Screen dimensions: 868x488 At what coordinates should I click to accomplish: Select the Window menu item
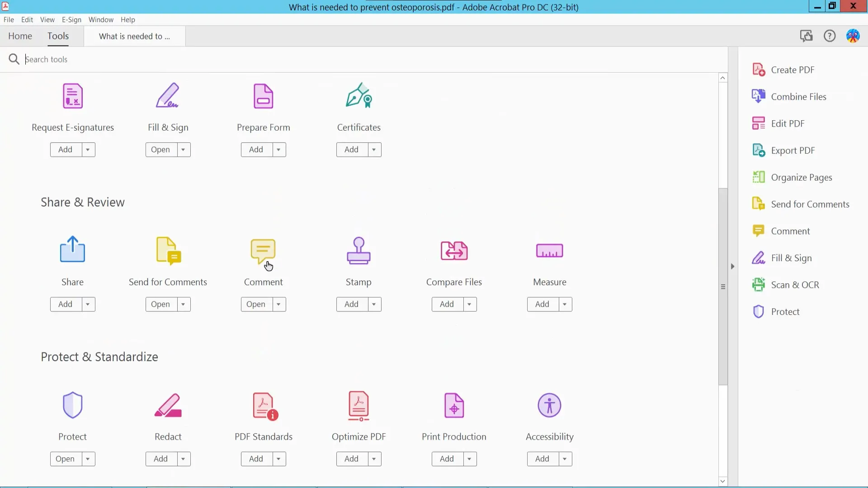point(101,19)
